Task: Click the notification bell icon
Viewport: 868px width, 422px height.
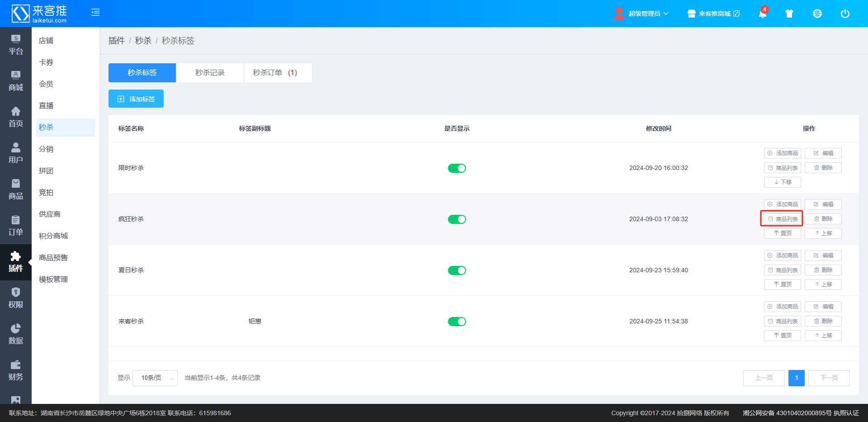Action: (762, 14)
